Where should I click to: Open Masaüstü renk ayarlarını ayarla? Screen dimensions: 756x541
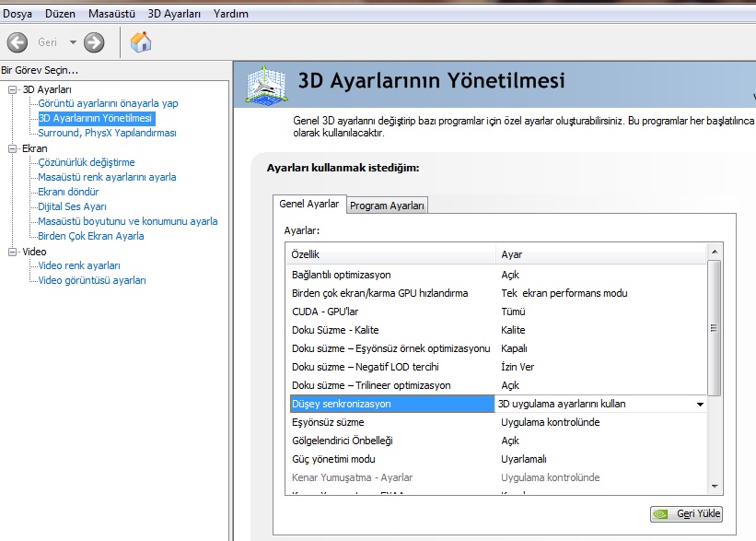pyautogui.click(x=107, y=177)
